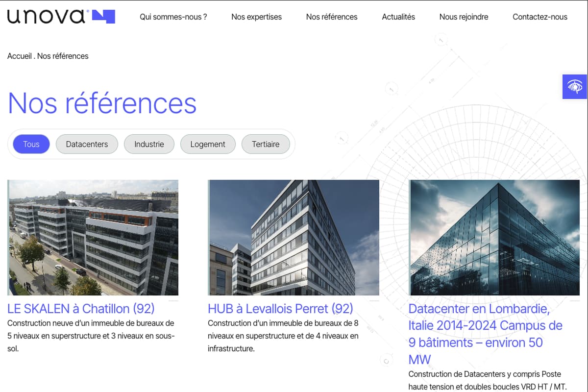
Task: Open the Contactez-nous page
Action: tap(540, 17)
